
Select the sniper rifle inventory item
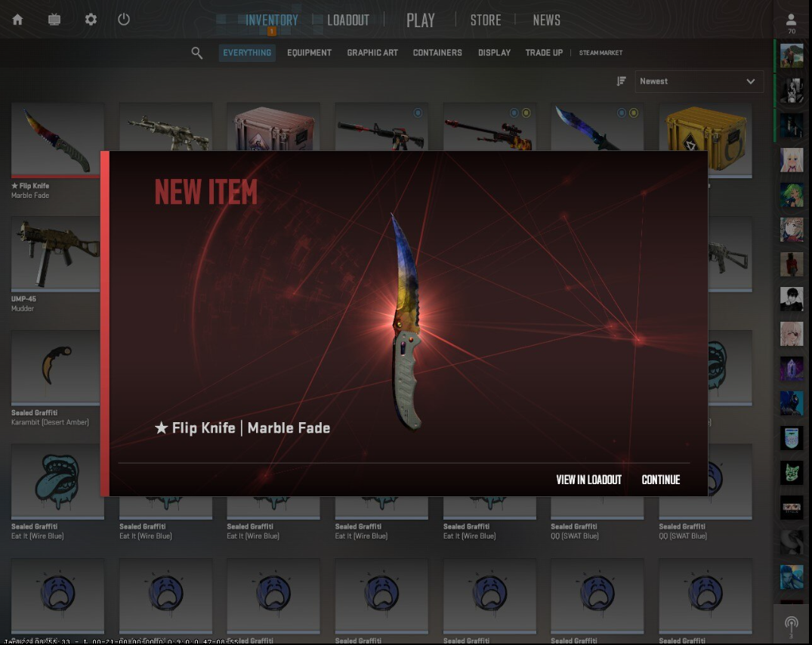(x=489, y=128)
